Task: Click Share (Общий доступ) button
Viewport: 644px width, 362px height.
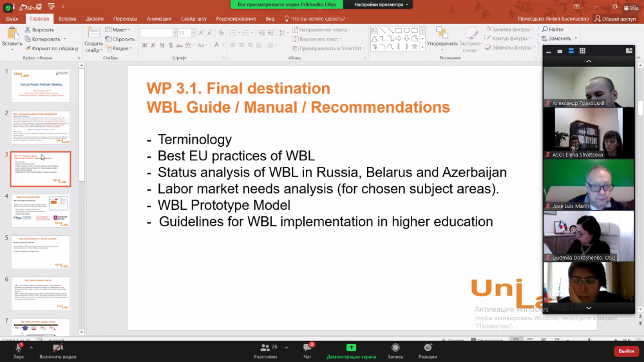Action: point(615,19)
